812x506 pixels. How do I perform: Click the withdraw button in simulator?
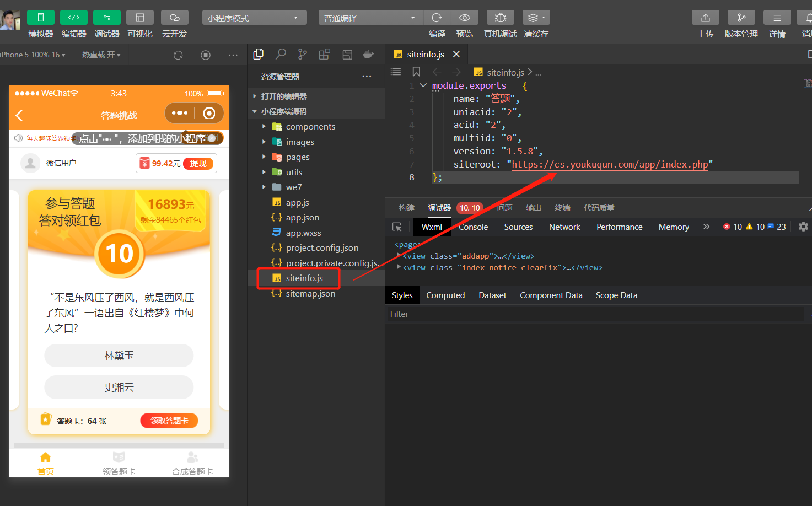point(198,163)
